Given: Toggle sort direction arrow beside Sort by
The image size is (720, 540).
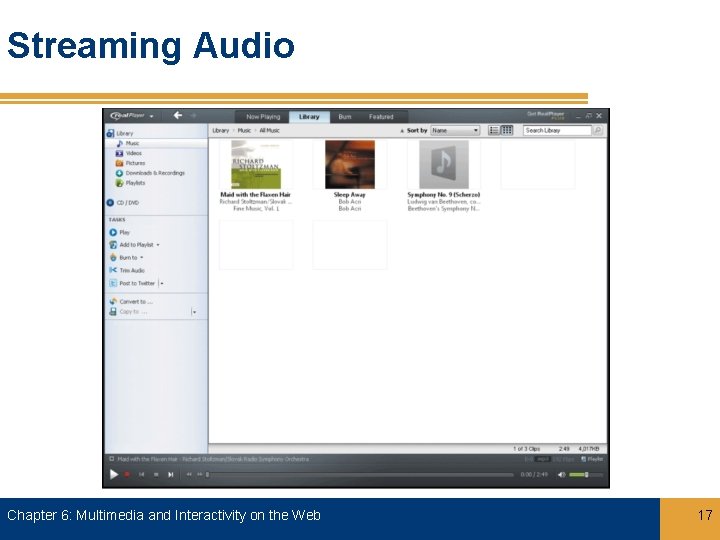Looking at the screenshot, I should pos(402,131).
